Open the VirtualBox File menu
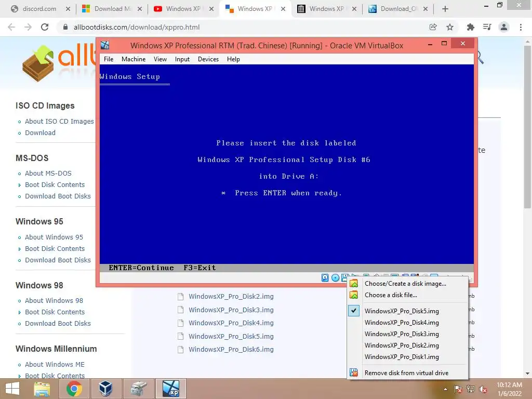The width and height of the screenshot is (532, 399). tap(109, 59)
